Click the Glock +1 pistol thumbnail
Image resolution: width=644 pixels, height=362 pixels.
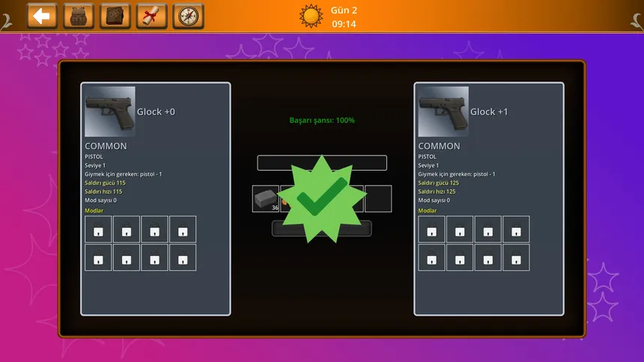click(443, 111)
